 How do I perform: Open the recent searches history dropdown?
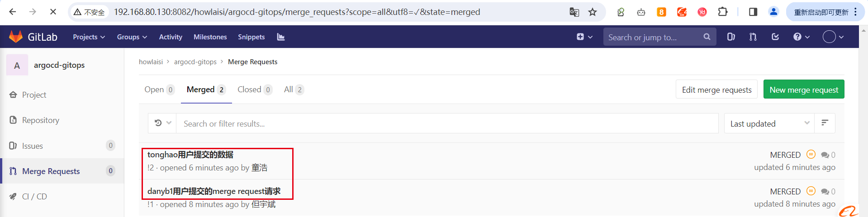click(163, 123)
